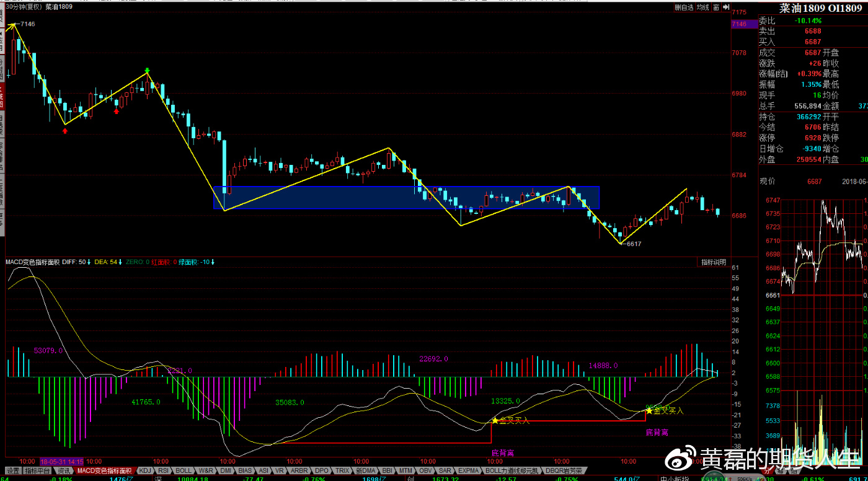Open the 指标说明 indicator description

713,262
